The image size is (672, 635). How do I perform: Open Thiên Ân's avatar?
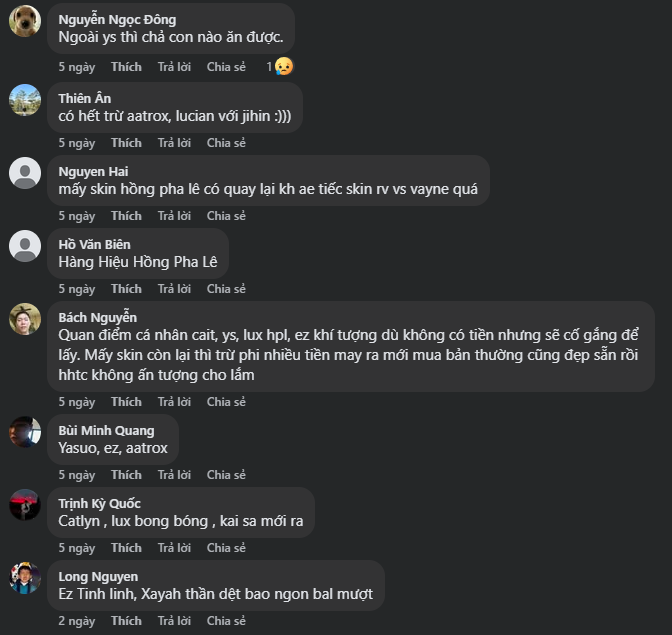click(25, 100)
